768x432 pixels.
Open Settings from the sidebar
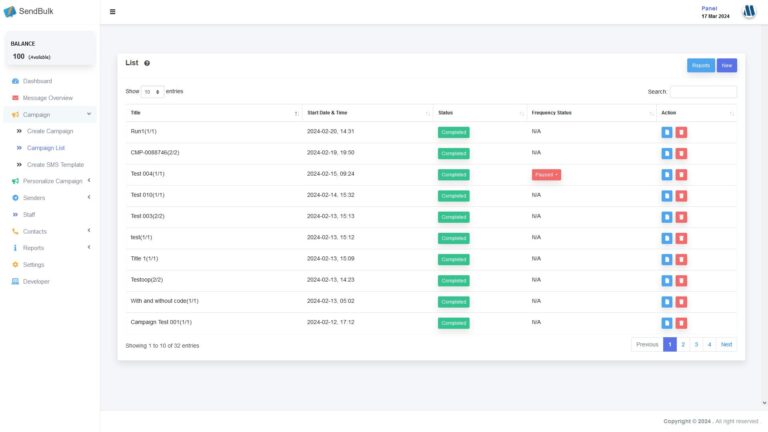pyautogui.click(x=34, y=265)
